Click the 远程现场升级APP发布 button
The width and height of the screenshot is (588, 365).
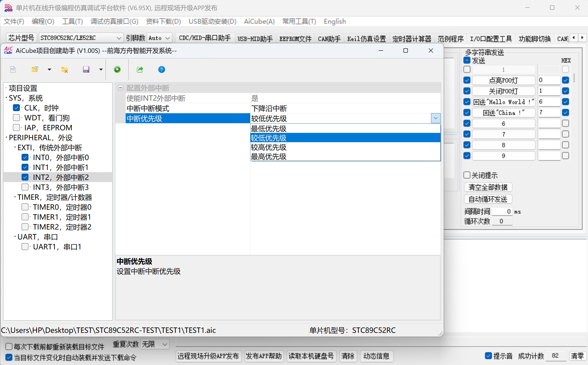208,356
